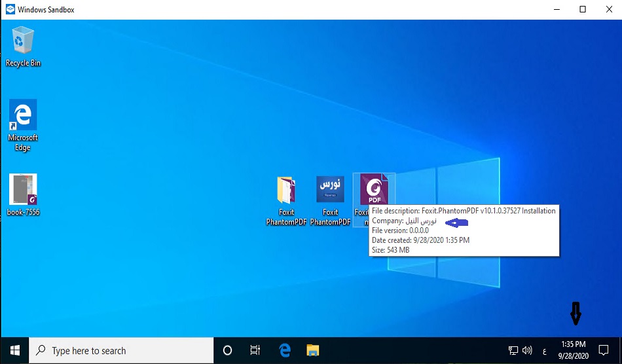This screenshot has height=364, width=622.
Task: Open the Action Center notifications icon
Action: point(604,350)
